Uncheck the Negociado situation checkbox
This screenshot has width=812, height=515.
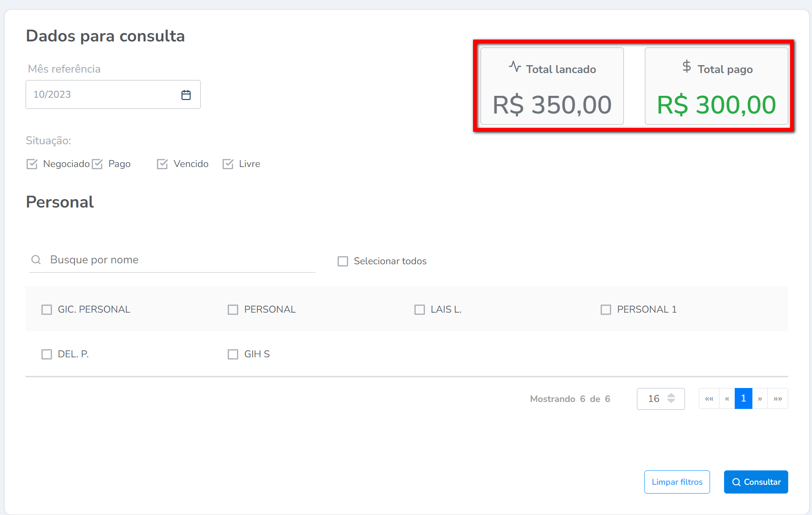pyautogui.click(x=32, y=164)
